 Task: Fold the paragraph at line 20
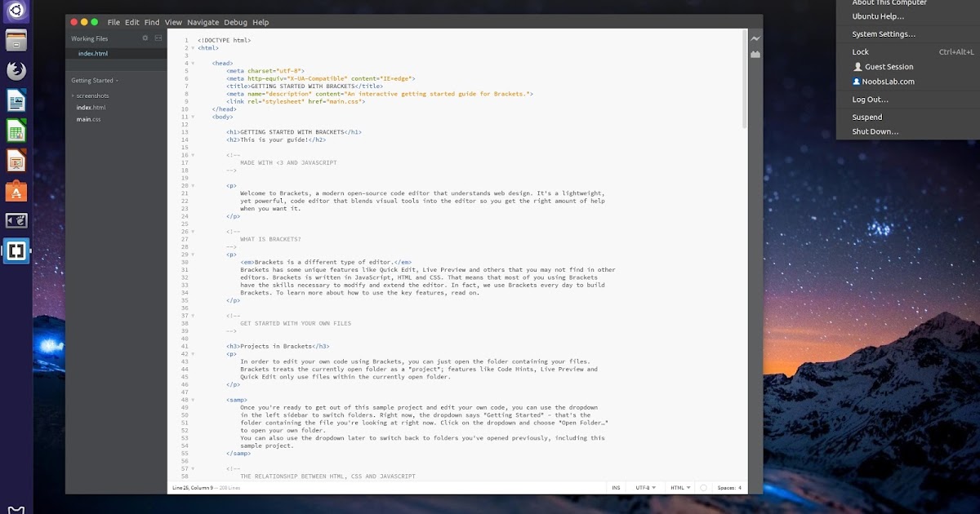(x=193, y=185)
